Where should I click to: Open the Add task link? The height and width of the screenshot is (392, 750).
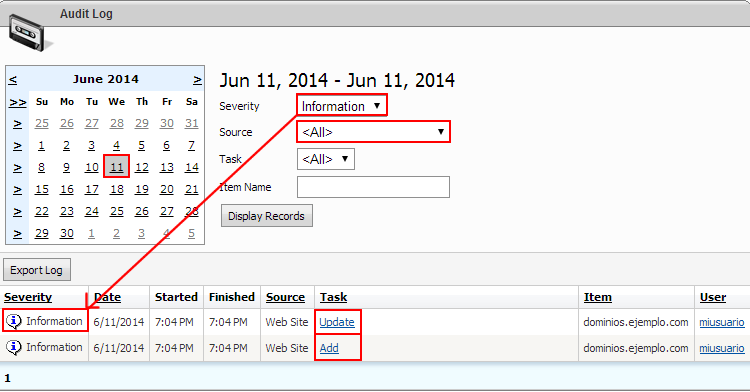[329, 348]
